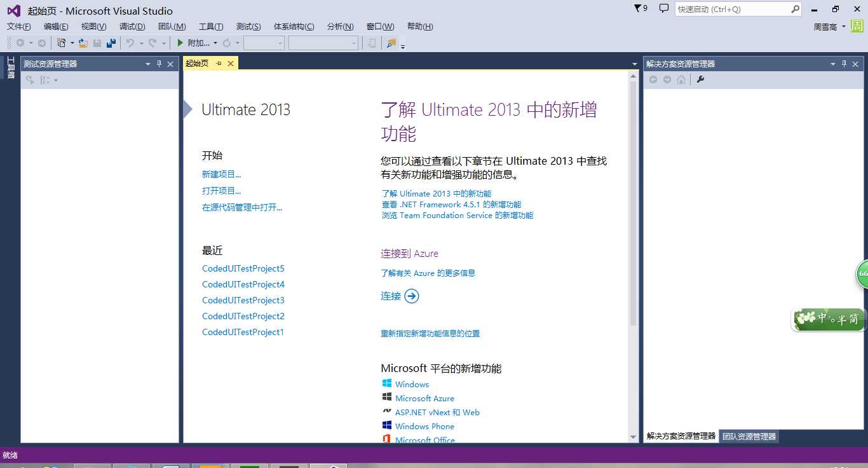Click the Find in Files toolbar icon
The image size is (868, 468).
391,43
